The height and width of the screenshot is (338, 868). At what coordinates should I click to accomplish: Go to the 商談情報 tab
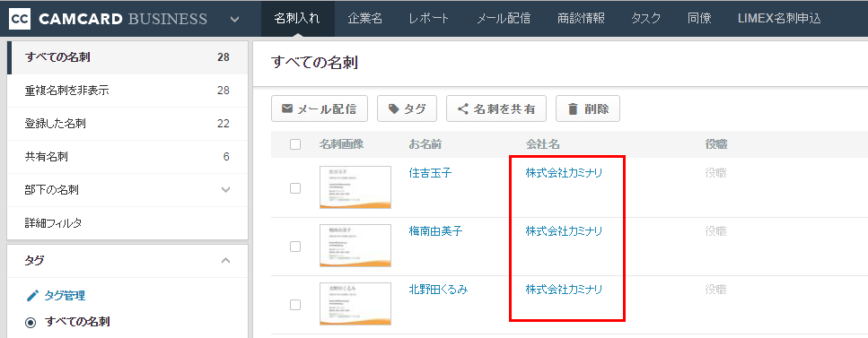tap(582, 19)
